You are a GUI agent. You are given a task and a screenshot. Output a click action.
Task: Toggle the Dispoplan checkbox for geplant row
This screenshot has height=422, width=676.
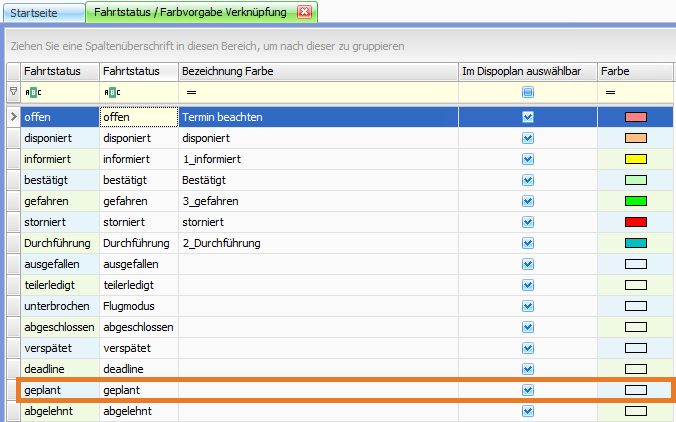pyautogui.click(x=528, y=390)
